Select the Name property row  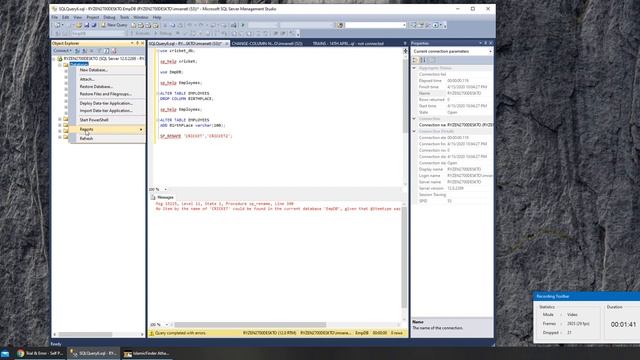click(455, 93)
